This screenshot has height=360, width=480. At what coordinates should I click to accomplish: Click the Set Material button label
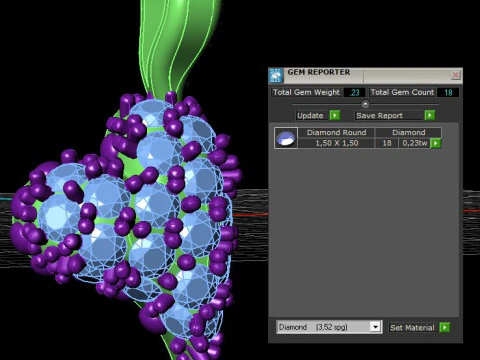[412, 328]
